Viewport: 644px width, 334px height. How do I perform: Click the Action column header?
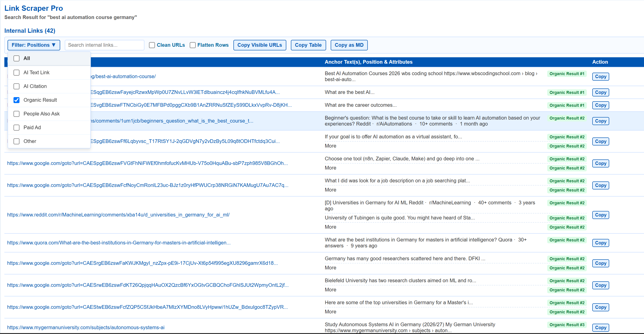click(x=600, y=62)
